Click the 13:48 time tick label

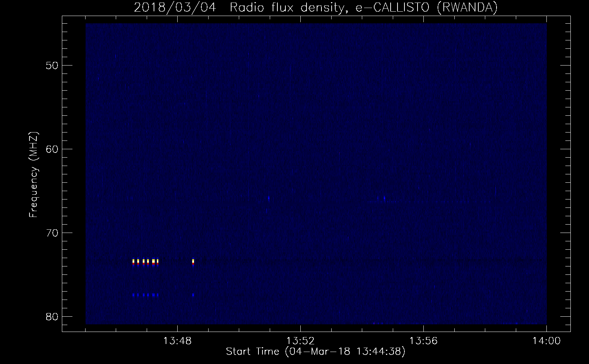click(x=177, y=341)
